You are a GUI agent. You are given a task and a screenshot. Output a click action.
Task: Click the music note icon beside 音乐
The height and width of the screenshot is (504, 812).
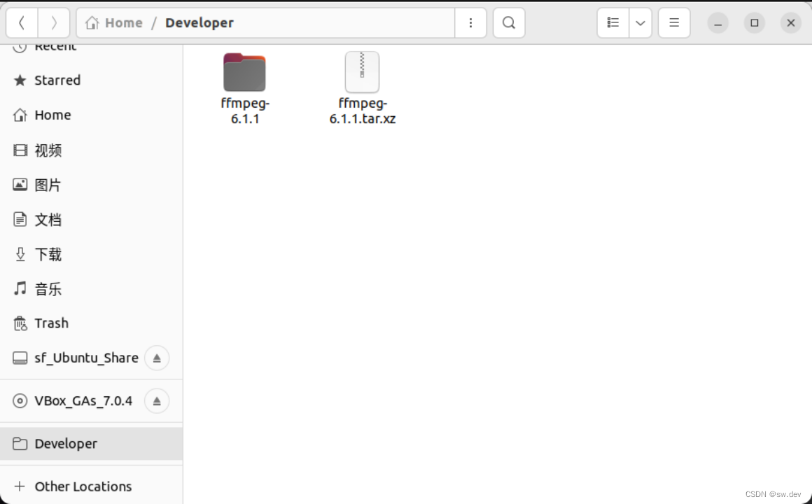point(20,288)
